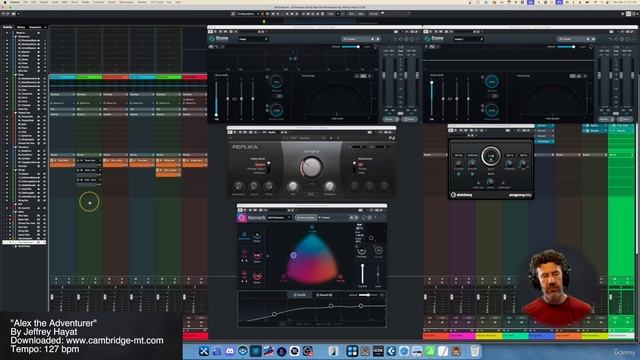
Task: Open the four-square grid icon in the Dock
Action: point(352,351)
